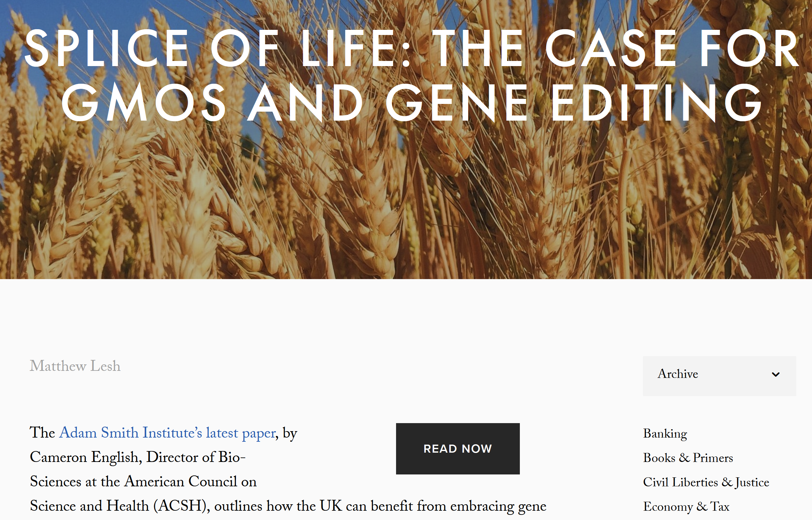Click the "American Council on" text
812x520 pixels.
point(190,482)
